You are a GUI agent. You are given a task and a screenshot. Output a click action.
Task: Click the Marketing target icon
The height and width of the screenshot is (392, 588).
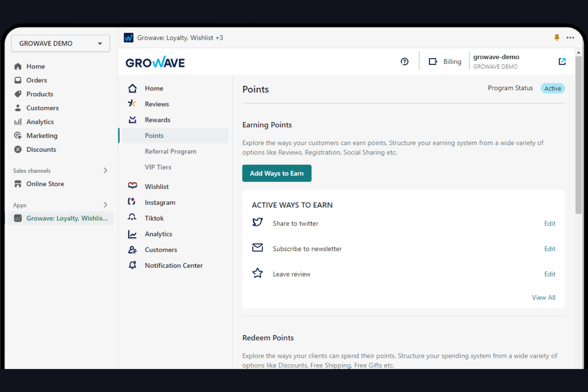coord(18,135)
